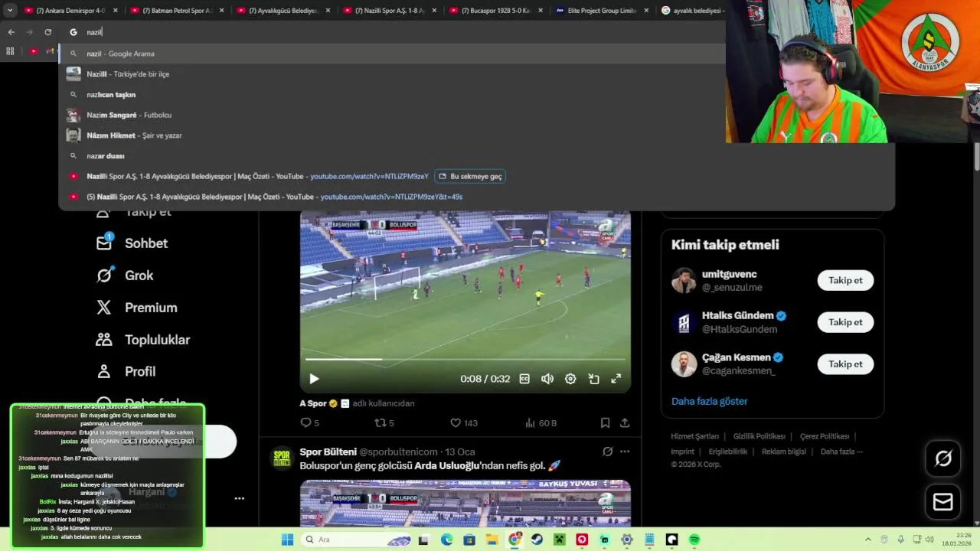Follow Htalks Gündem with Takip et

[845, 322]
